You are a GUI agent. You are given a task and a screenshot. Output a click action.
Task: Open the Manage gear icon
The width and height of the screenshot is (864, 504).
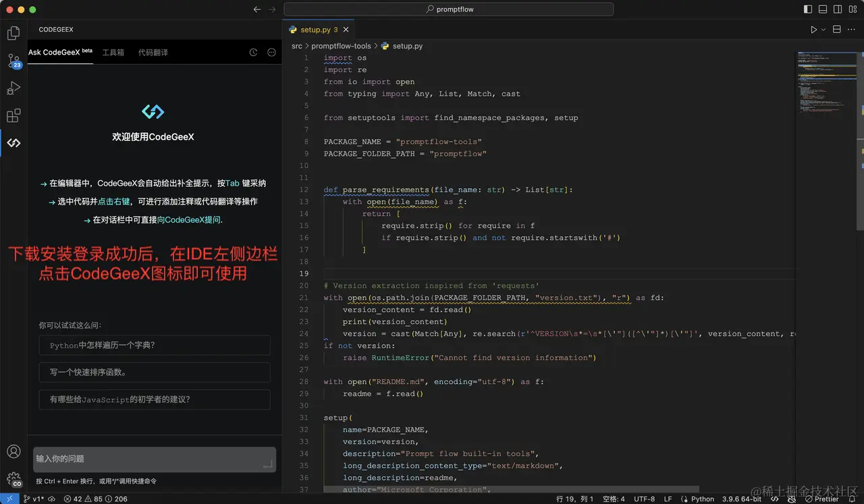[13, 480]
